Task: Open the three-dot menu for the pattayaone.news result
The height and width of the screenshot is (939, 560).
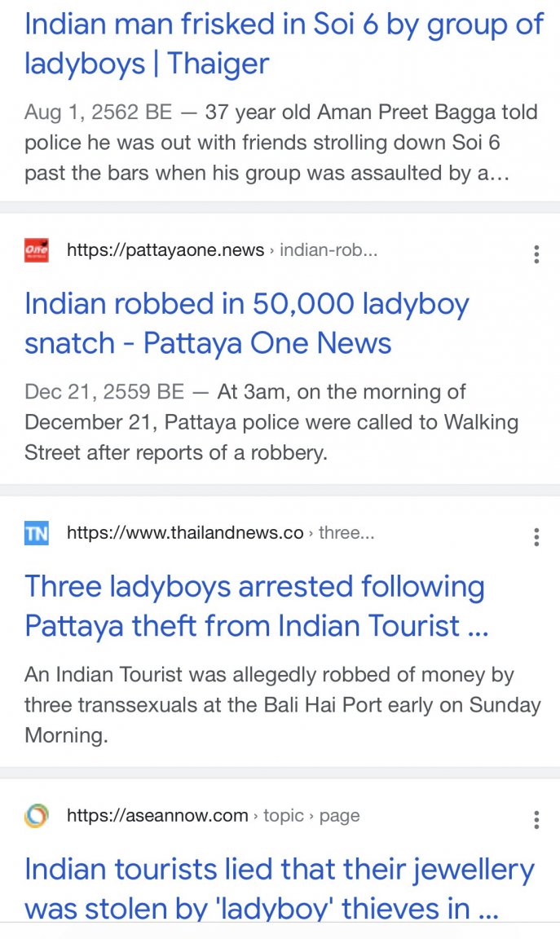Action: click(x=536, y=254)
